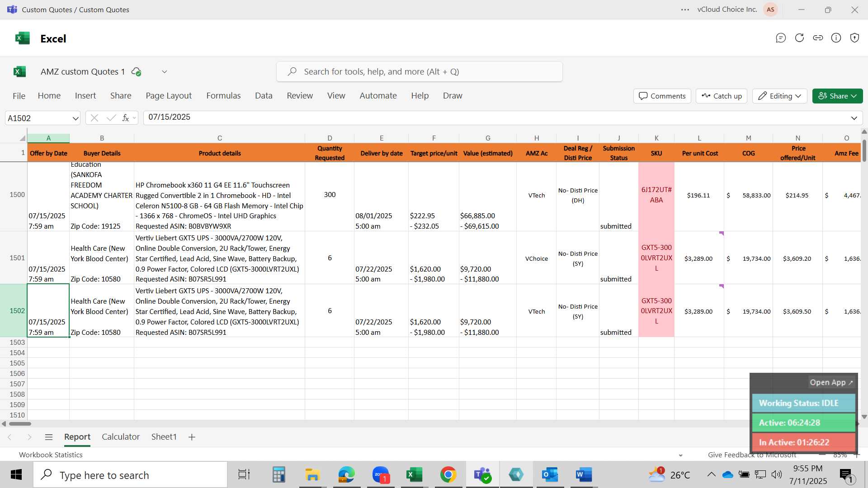Open the Editing mode dropdown
868x488 pixels.
[x=780, y=96]
